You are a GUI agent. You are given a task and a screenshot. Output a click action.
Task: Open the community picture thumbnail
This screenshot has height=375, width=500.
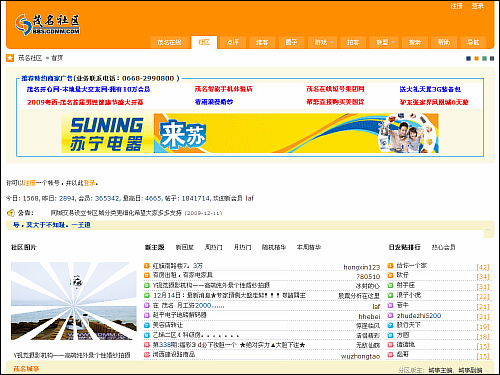point(74,301)
